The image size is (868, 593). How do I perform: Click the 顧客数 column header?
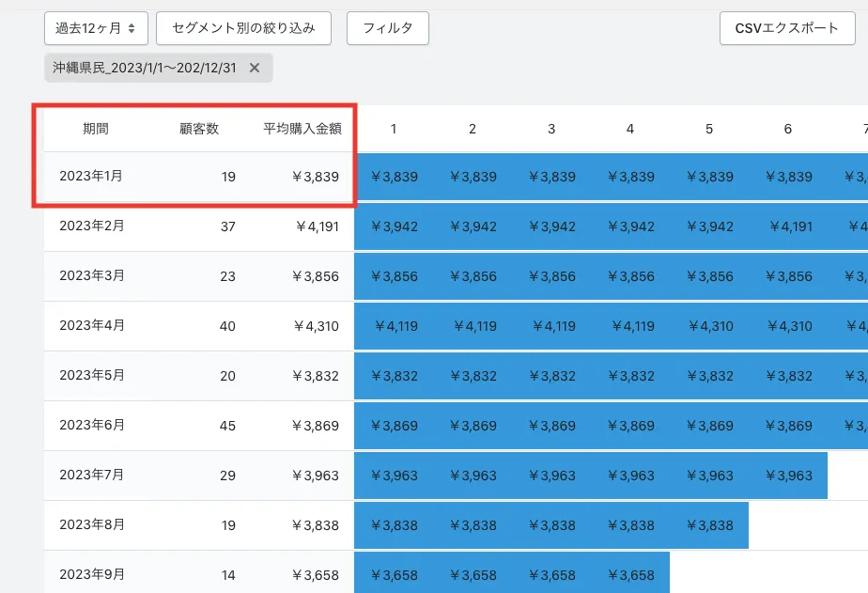[199, 129]
